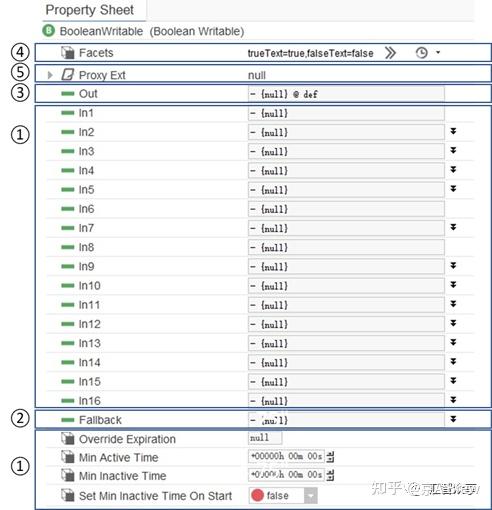492x510 pixels.
Task: Click the green Out slot icon
Action: pos(68,94)
